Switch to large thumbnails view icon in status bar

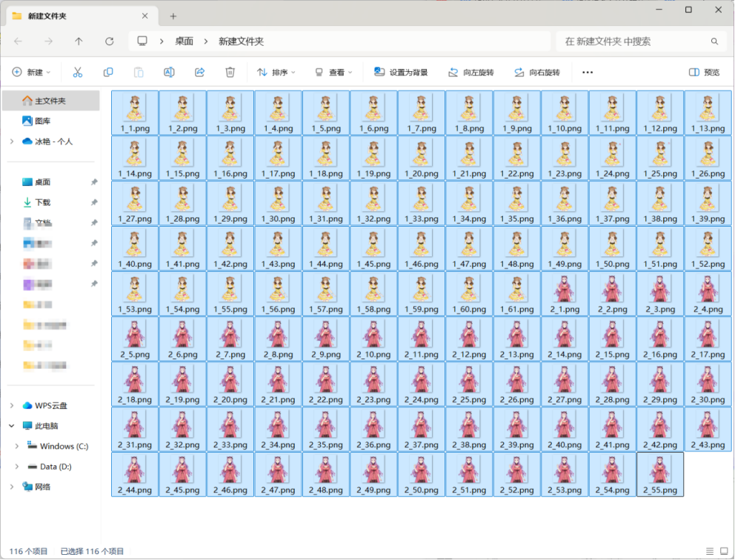[724, 551]
